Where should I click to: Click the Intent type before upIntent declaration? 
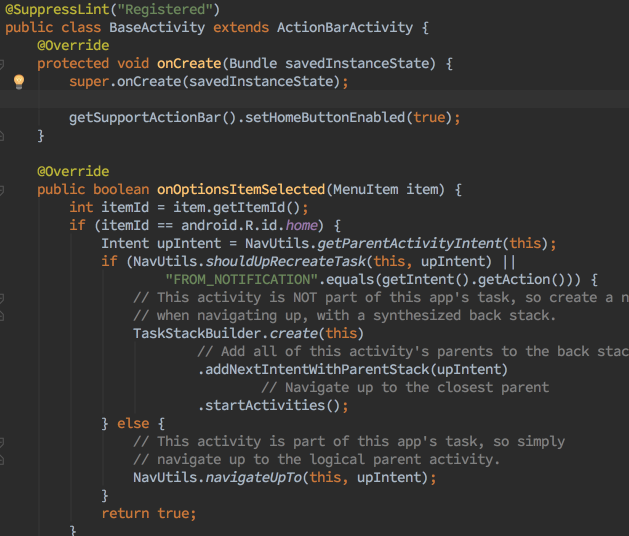point(125,244)
